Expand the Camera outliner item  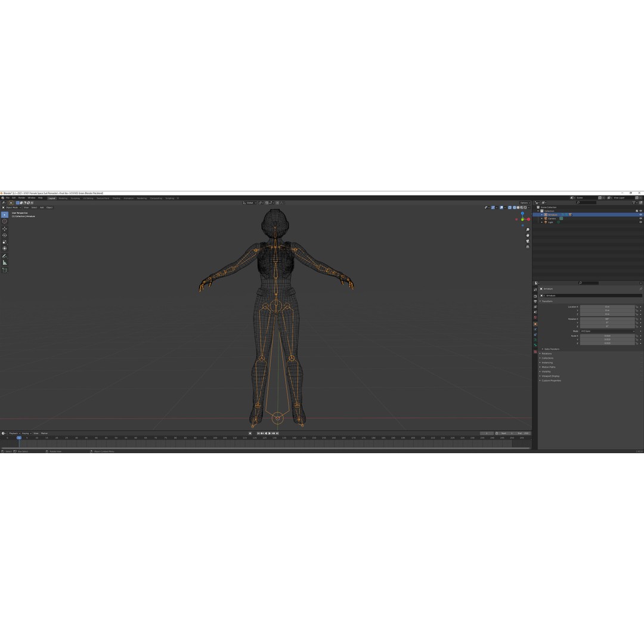coord(541,218)
